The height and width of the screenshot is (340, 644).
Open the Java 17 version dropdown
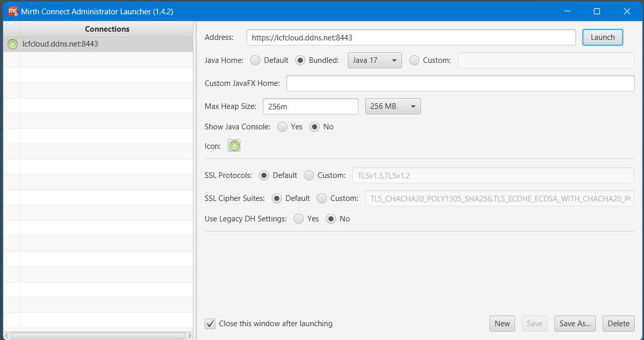(375, 60)
